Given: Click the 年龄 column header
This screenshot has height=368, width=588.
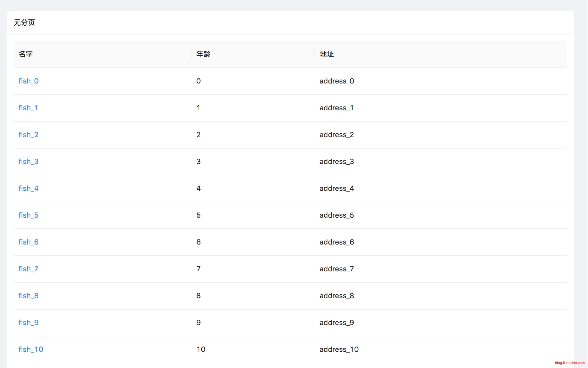Looking at the screenshot, I should [203, 54].
